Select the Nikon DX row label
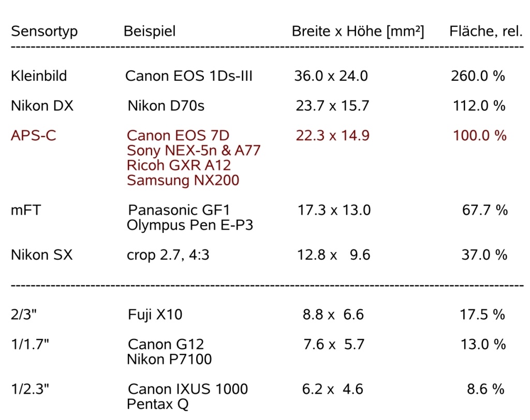Image resolution: width=530 pixels, height=420 pixels. 42,106
